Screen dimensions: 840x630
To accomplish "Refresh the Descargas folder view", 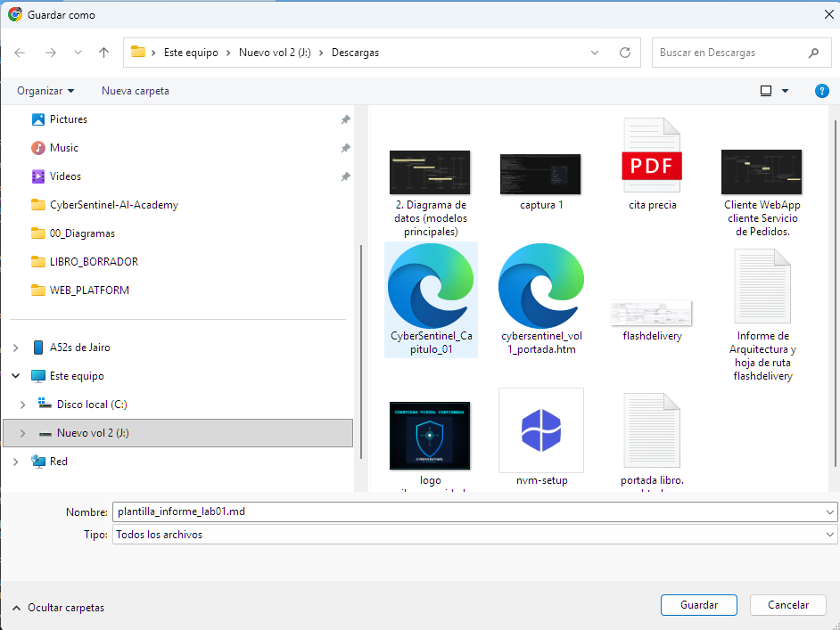I will [x=625, y=53].
